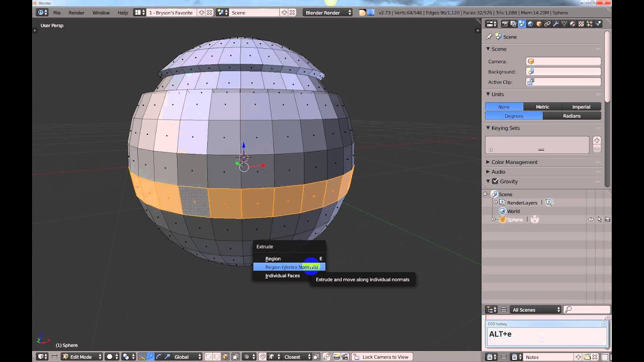Viewport: 644px width, 362px height.
Task: Open the Object properties tab (orange cube)
Action: [539, 24]
